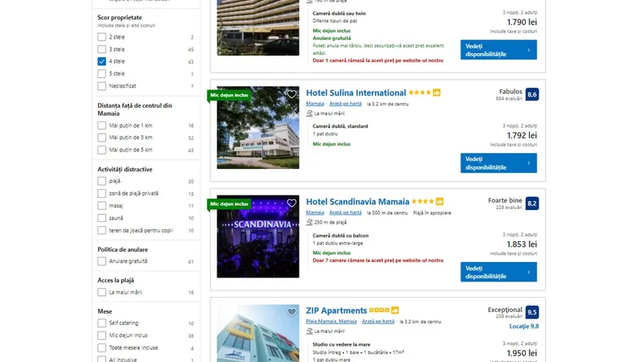Open Hotel Scandinavia Mamaia photo thumbnail

tap(258, 237)
